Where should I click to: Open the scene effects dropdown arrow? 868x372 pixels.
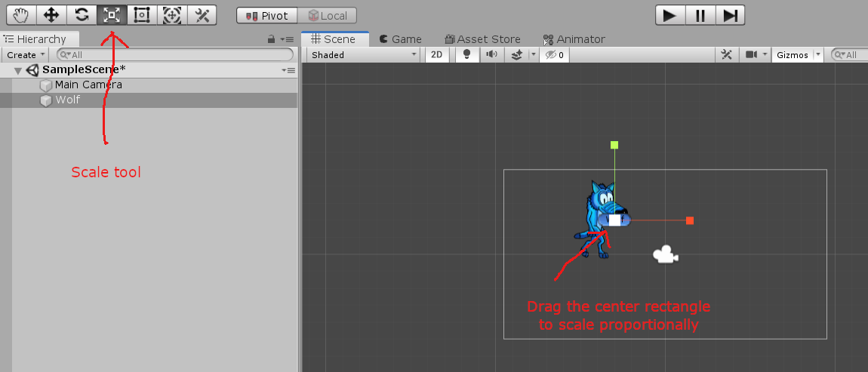click(533, 55)
